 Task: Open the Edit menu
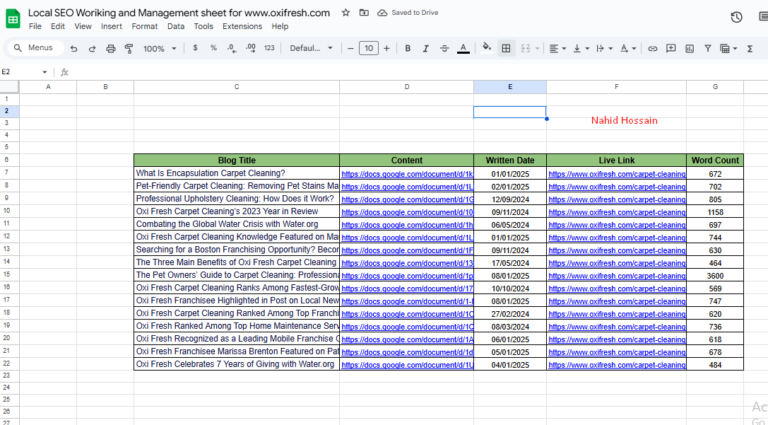tap(58, 26)
